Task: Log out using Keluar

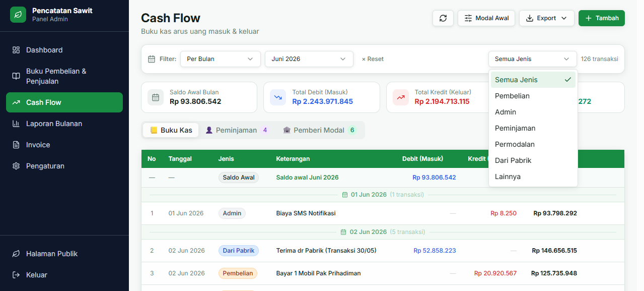Action: coord(64,275)
